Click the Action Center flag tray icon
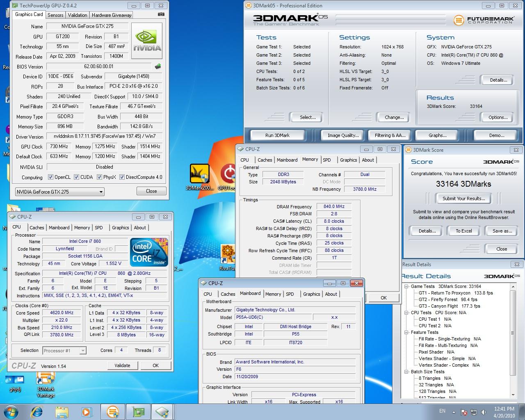 (464, 412)
